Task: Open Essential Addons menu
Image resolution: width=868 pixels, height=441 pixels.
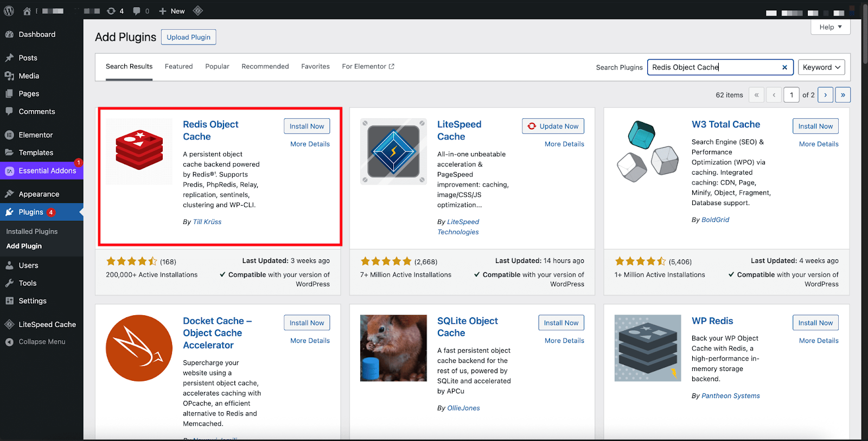Action: click(x=42, y=171)
